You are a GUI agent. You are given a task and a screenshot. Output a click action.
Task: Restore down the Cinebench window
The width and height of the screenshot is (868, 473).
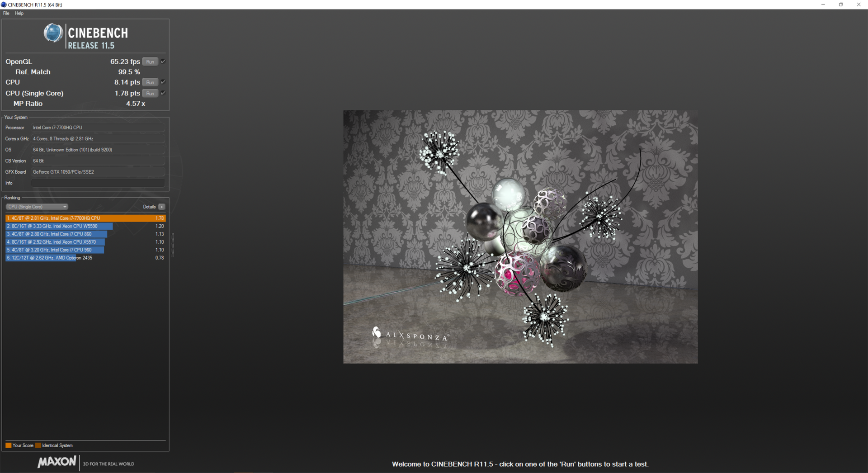tap(841, 5)
